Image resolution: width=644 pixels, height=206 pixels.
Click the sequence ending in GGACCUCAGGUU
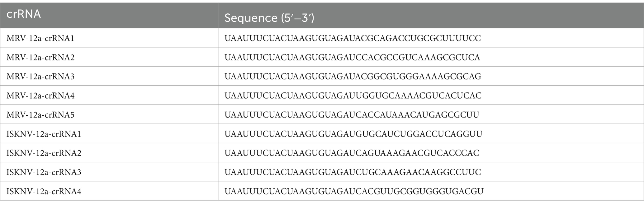tap(353, 134)
